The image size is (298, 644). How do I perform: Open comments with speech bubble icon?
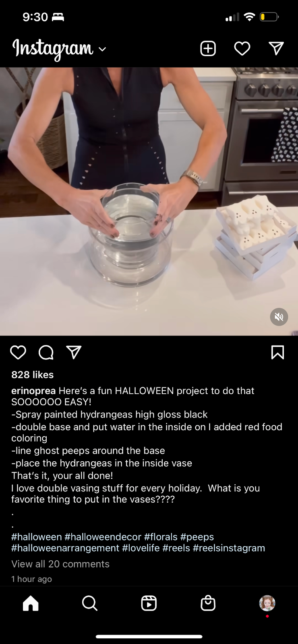46,352
